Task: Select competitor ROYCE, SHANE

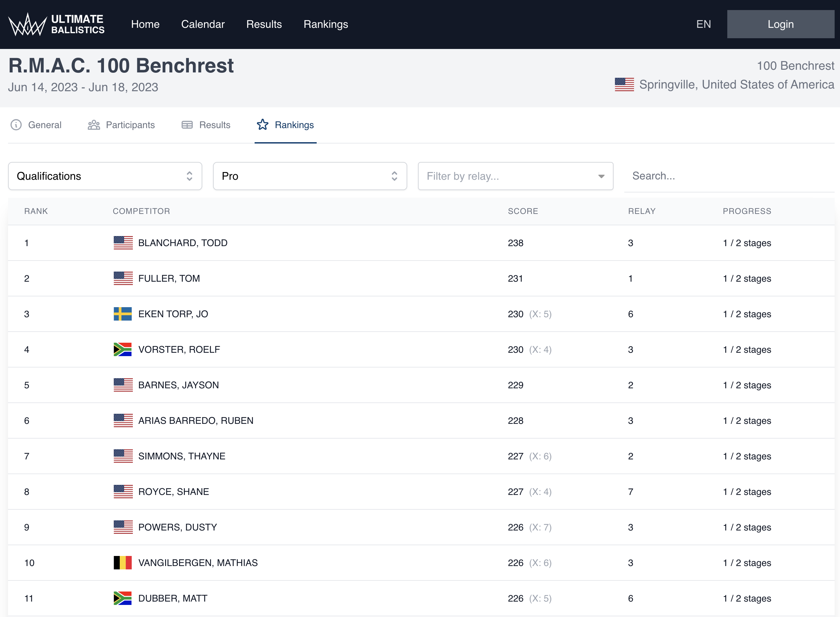Action: point(173,492)
